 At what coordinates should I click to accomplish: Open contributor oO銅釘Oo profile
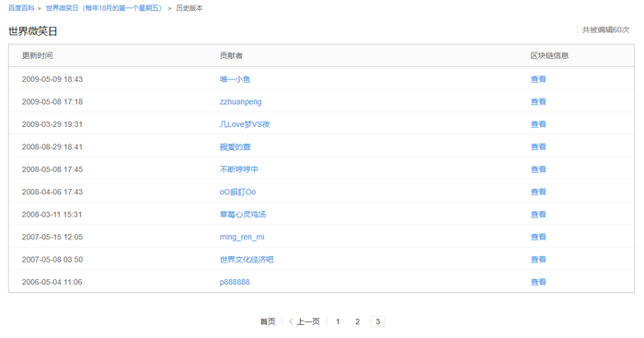[x=237, y=192]
